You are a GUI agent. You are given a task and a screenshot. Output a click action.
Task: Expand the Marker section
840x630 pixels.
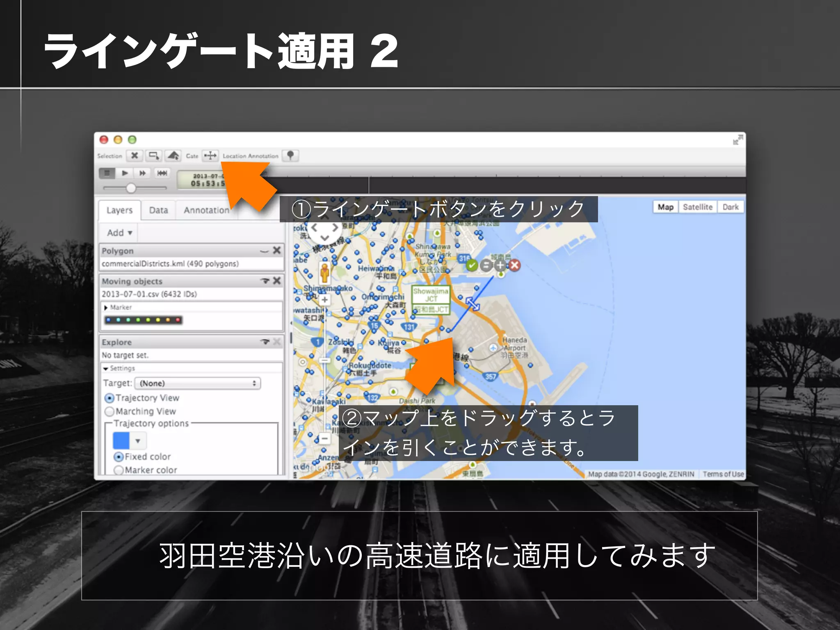click(106, 308)
